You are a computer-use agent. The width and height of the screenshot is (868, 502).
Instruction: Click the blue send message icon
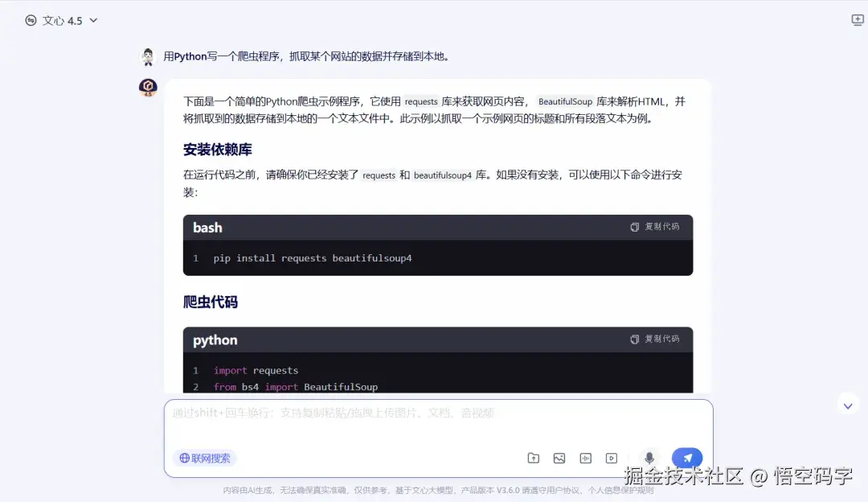click(687, 457)
